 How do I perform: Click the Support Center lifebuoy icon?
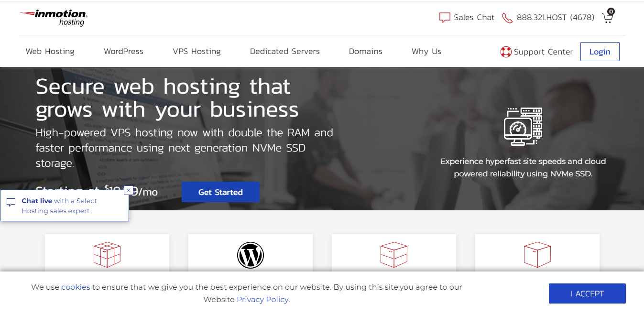[x=505, y=52]
